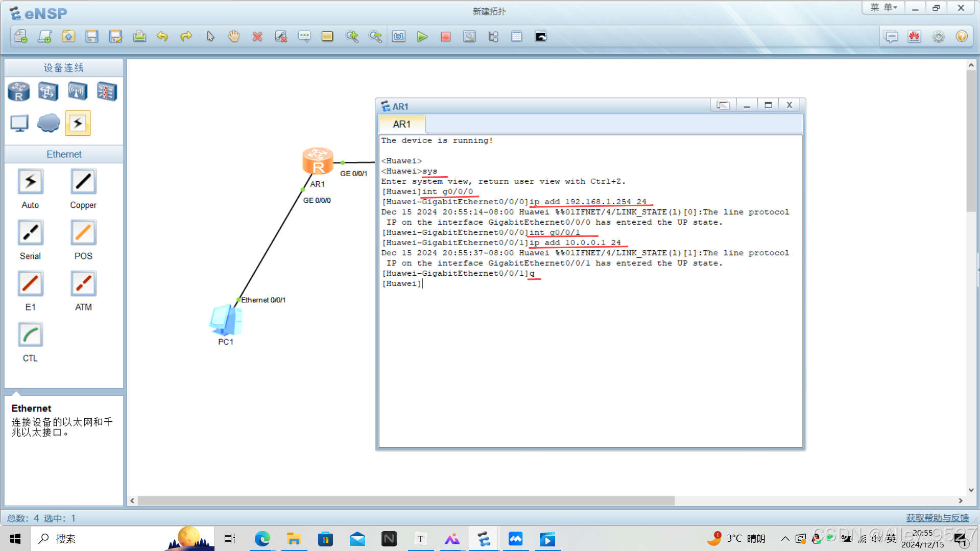Image resolution: width=980 pixels, height=551 pixels.
Task: Show hidden system tray icons
Action: click(x=785, y=539)
